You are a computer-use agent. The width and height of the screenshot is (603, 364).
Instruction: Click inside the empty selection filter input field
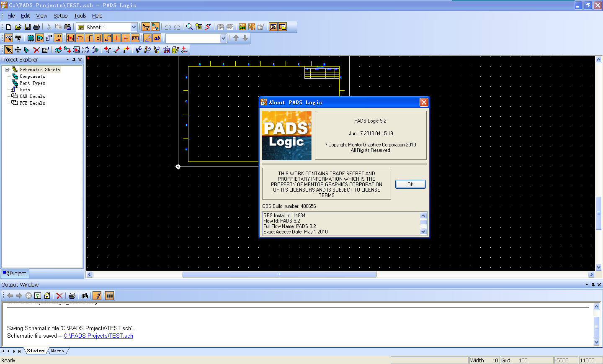click(x=193, y=38)
